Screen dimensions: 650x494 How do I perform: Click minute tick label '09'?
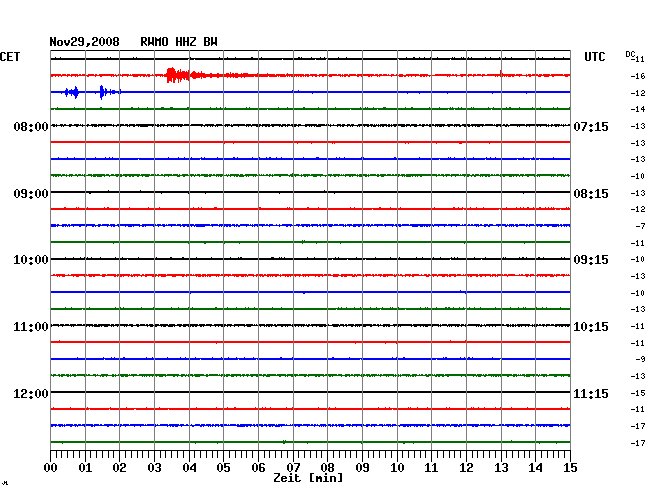click(x=362, y=468)
